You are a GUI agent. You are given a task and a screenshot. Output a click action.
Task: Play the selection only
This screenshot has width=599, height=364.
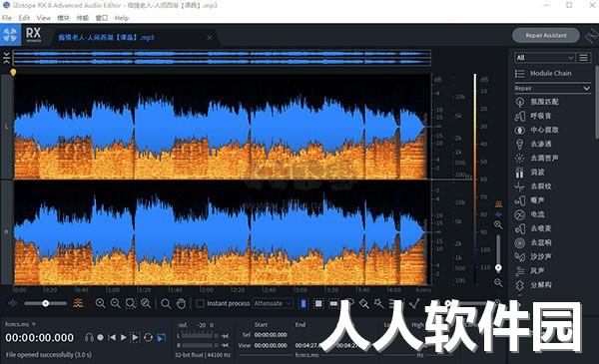(135, 337)
